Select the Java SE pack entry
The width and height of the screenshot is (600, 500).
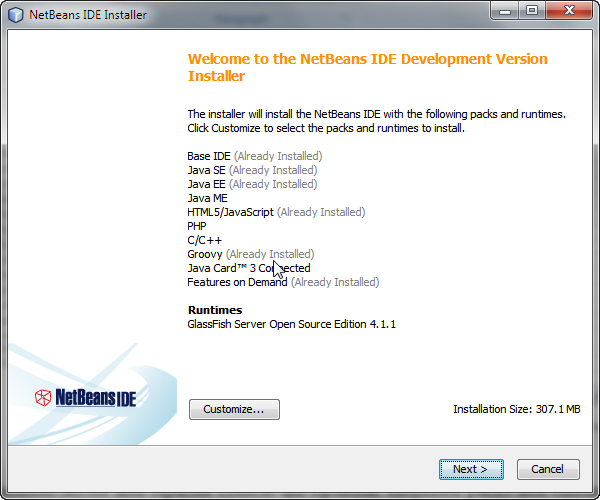252,170
